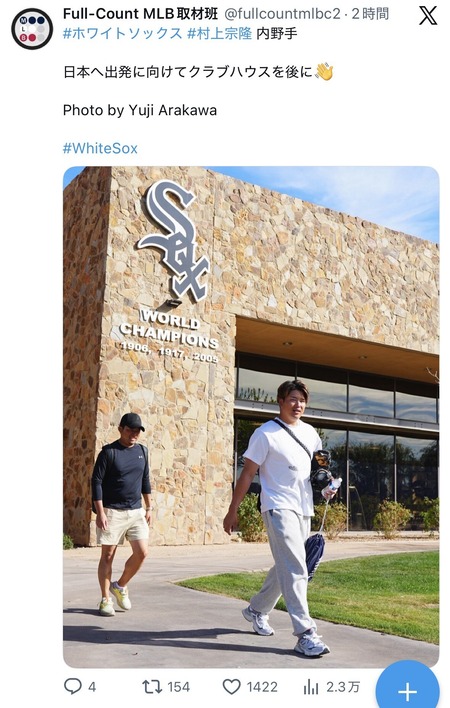The width and height of the screenshot is (450, 708).
Task: Tap the reply count number 4
Action: 92,687
